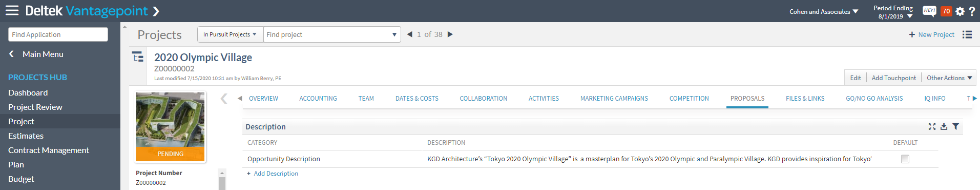Click the Edit button
980x190 pixels.
pos(856,78)
